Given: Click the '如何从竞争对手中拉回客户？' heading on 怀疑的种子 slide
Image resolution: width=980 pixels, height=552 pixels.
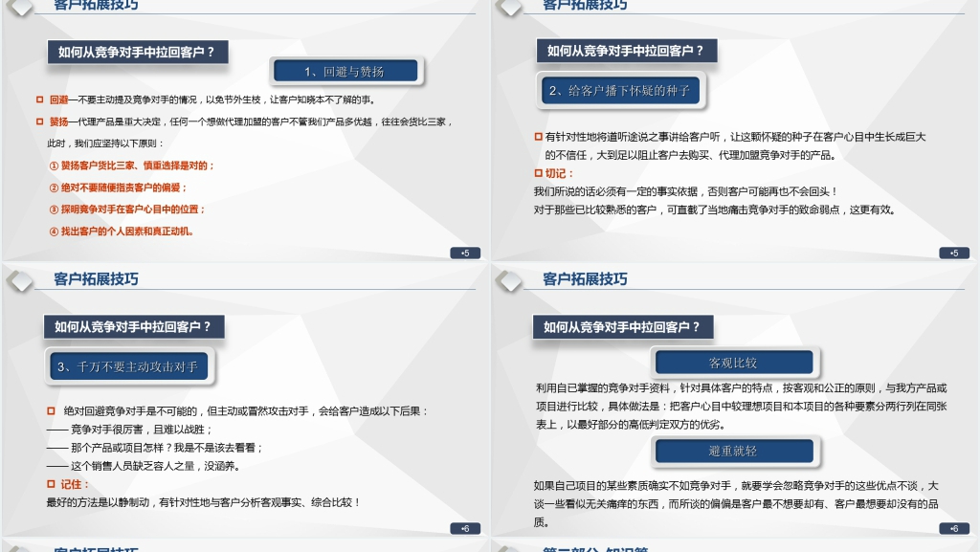Looking at the screenshot, I should [x=626, y=51].
